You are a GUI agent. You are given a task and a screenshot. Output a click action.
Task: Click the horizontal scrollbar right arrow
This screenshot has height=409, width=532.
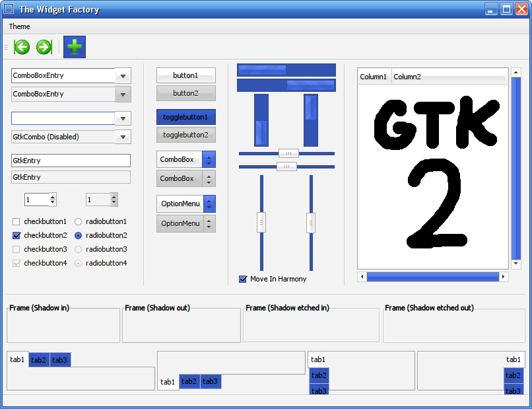[503, 277]
